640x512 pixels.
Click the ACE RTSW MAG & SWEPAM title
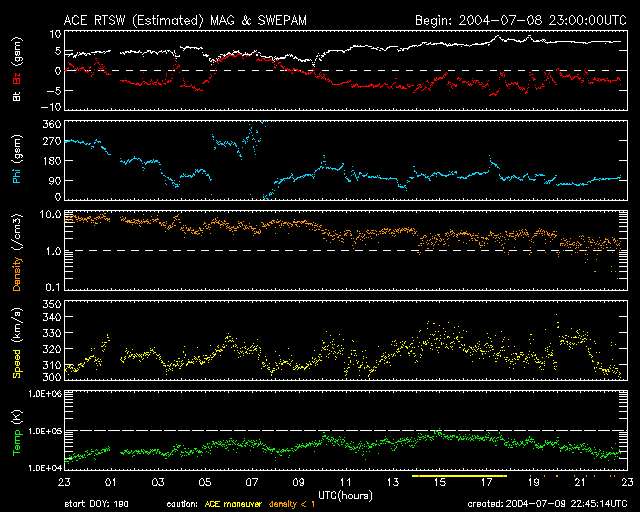click(200, 19)
